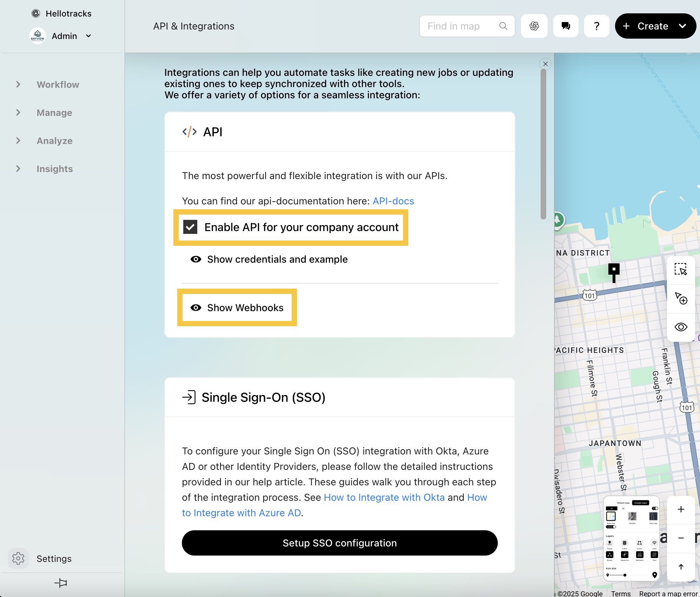Image resolution: width=700 pixels, height=597 pixels.
Task: Toggle Show Webhooks
Action: click(x=237, y=308)
